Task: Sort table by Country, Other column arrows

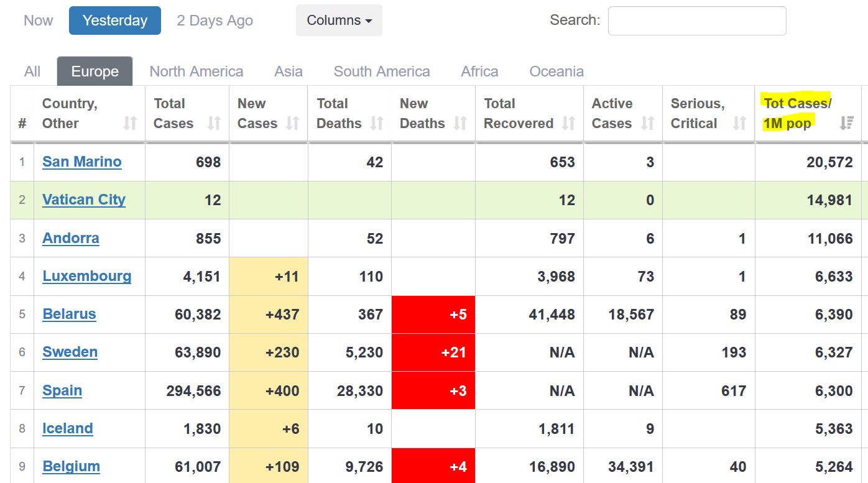Action: pos(130,123)
